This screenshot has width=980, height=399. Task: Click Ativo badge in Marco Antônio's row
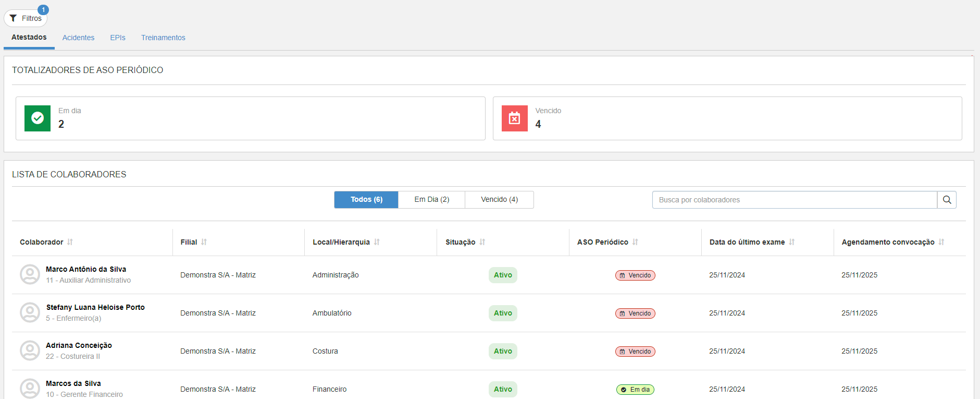(503, 275)
